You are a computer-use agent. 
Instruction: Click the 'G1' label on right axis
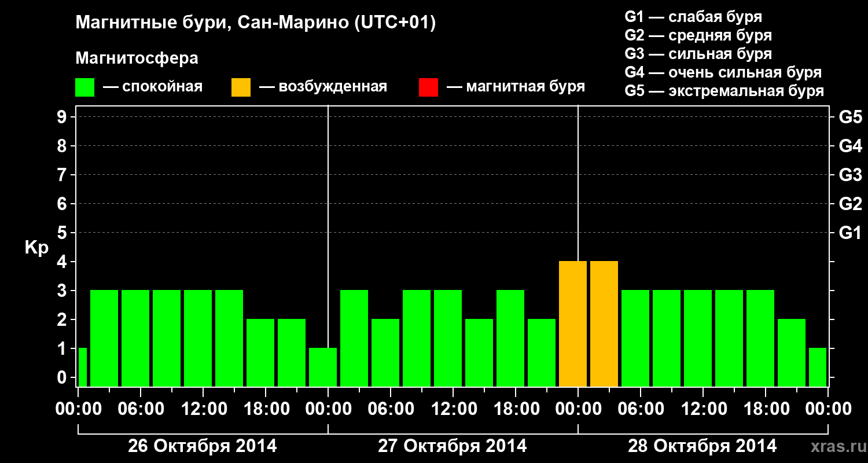tap(850, 233)
